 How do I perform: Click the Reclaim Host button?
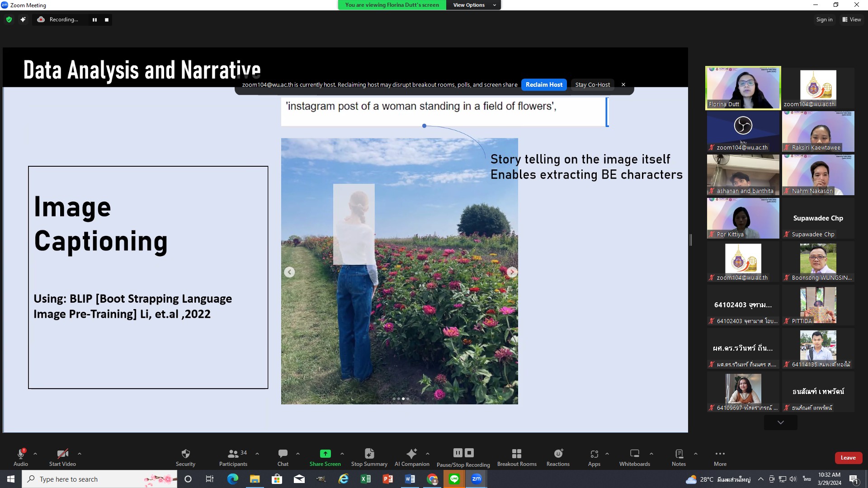click(x=544, y=84)
